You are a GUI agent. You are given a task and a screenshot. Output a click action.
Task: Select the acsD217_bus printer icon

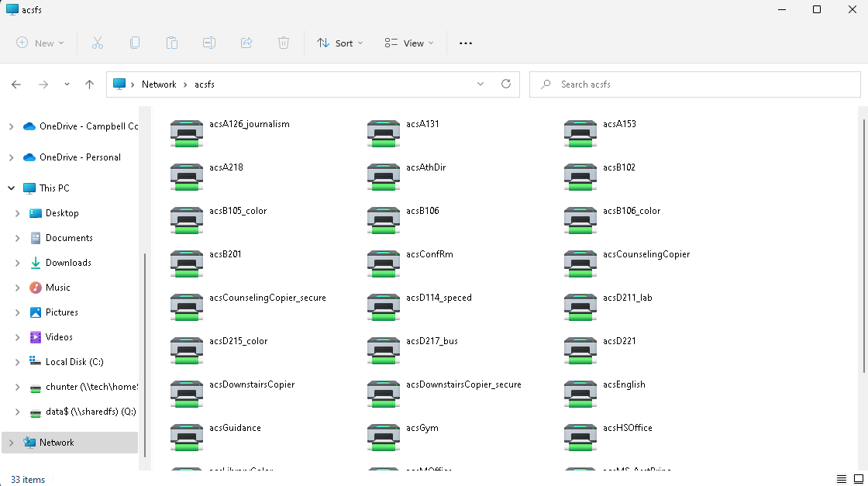point(383,350)
